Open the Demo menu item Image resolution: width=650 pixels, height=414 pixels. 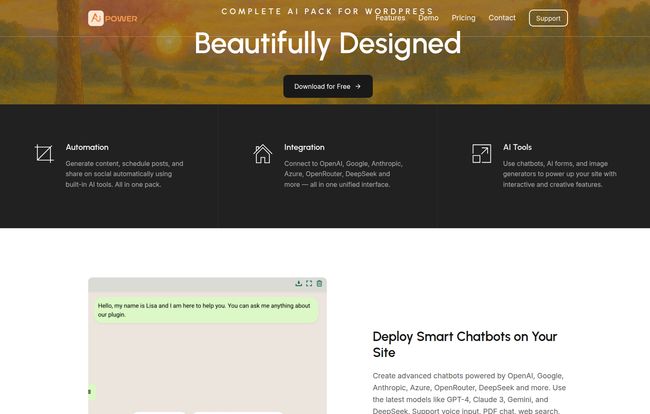[x=428, y=18]
